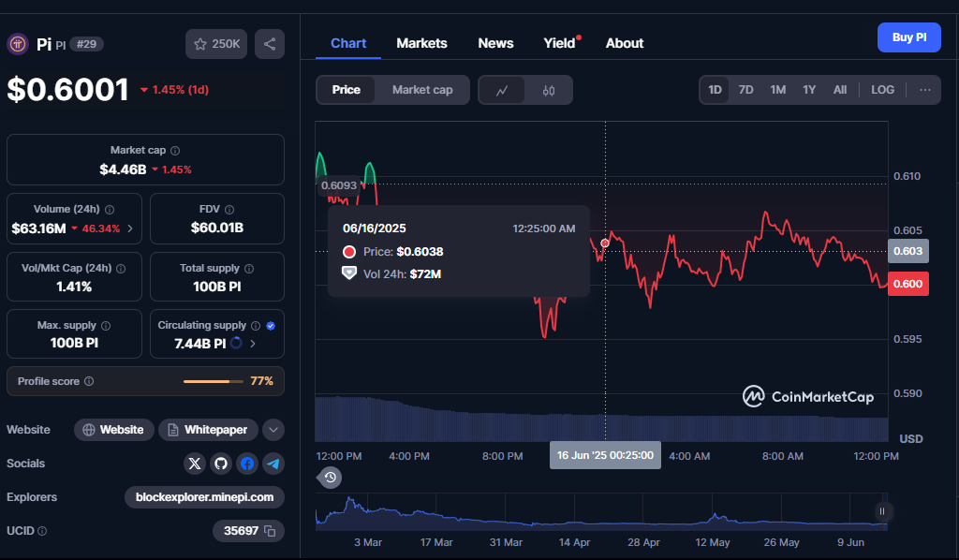Expand more website links dropdown
Screen dimensions: 959x560
273,430
